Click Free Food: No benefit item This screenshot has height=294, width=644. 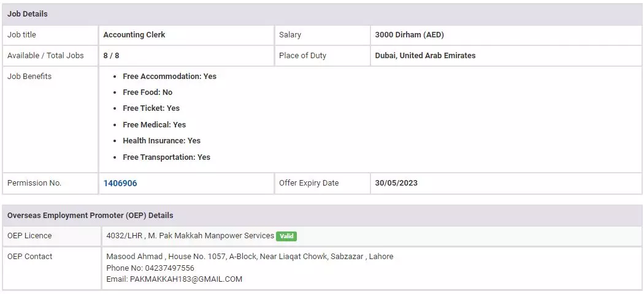click(147, 92)
